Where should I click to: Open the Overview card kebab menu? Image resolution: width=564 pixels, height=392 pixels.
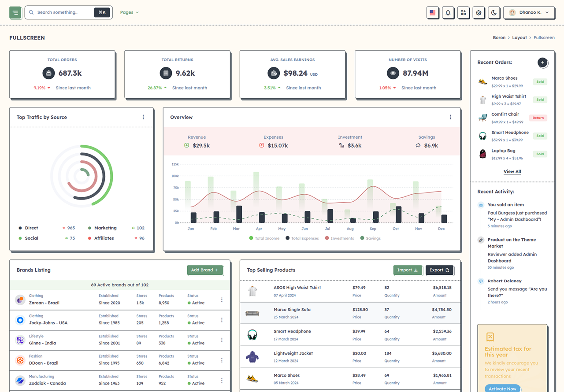pos(450,117)
